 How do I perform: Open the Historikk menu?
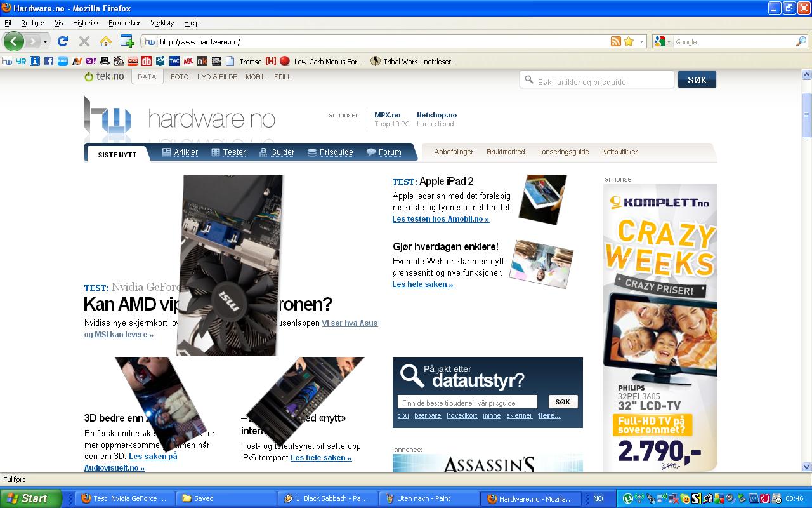tap(86, 23)
